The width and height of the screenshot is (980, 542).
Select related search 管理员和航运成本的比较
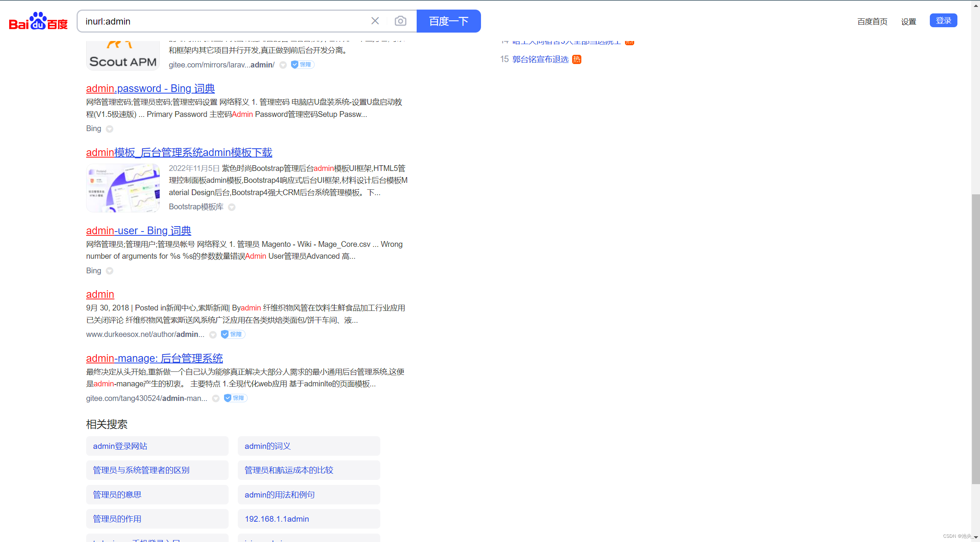coord(309,470)
